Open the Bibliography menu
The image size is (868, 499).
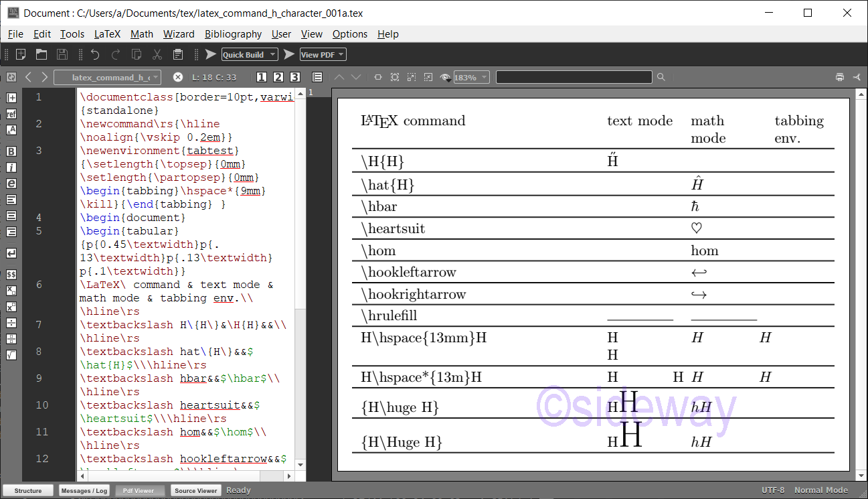click(233, 34)
